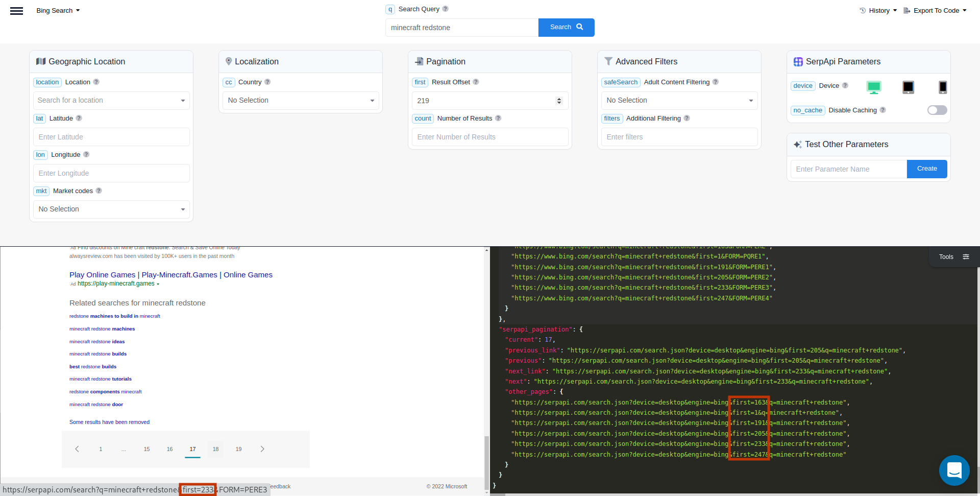Click Create under Test Other Parameters

927,169
